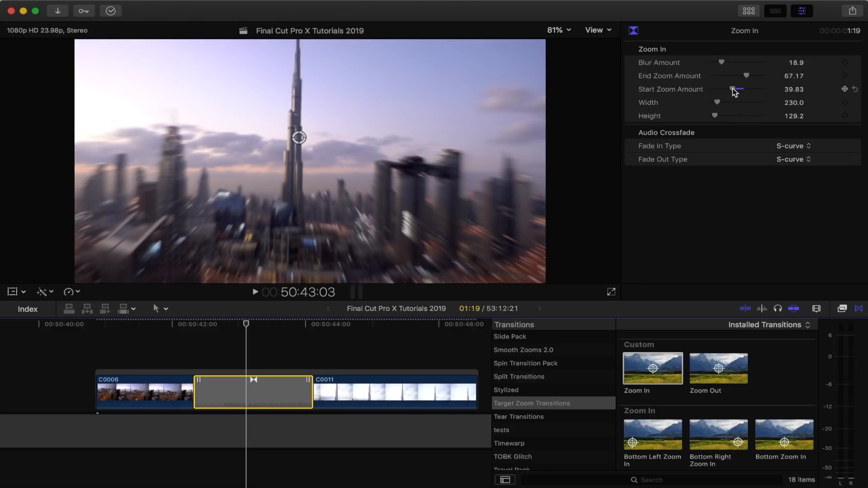Click the onscreen zoom target control in viewer
The image size is (868, 488).
(x=299, y=137)
